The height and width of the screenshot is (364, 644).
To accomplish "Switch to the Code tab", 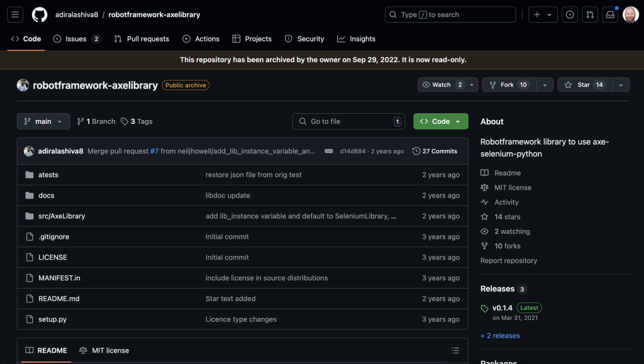I will (x=26, y=39).
